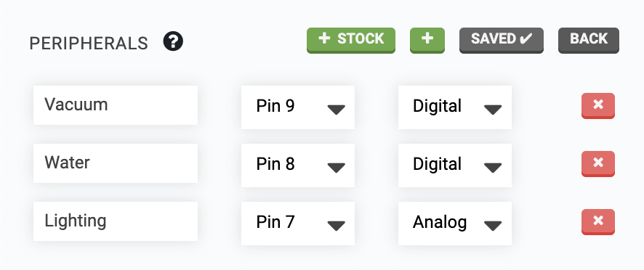Edit the Vacuum name field
The width and height of the screenshot is (644, 270).
(116, 105)
